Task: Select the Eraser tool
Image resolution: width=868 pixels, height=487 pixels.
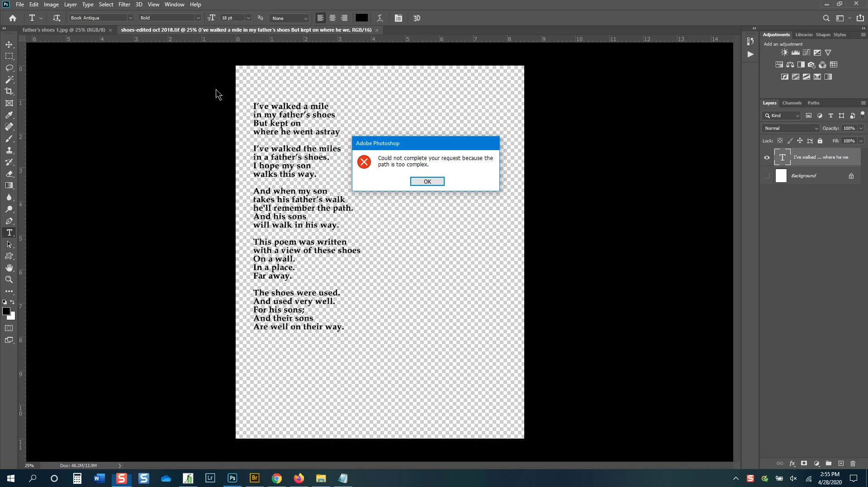Action: [x=9, y=174]
